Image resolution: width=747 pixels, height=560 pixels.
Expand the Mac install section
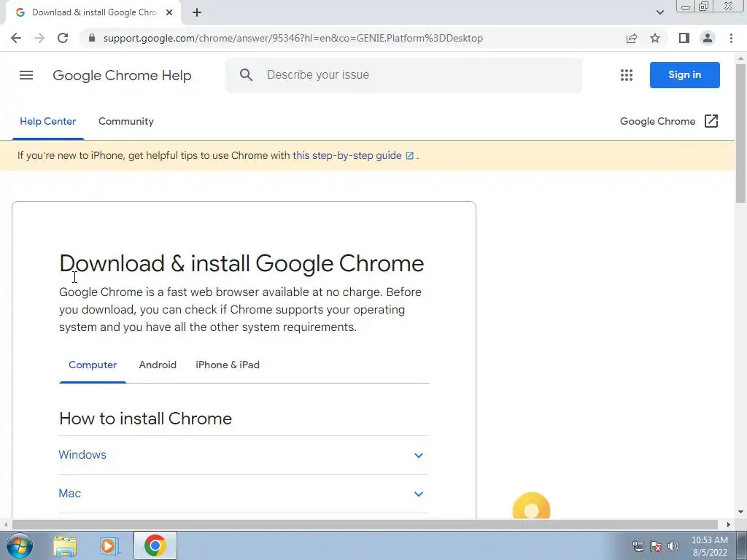[243, 494]
